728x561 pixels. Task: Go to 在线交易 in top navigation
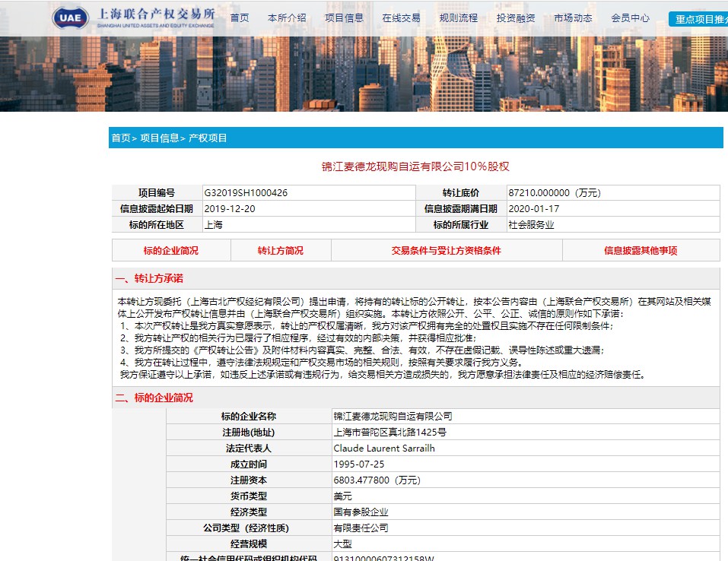click(x=401, y=17)
